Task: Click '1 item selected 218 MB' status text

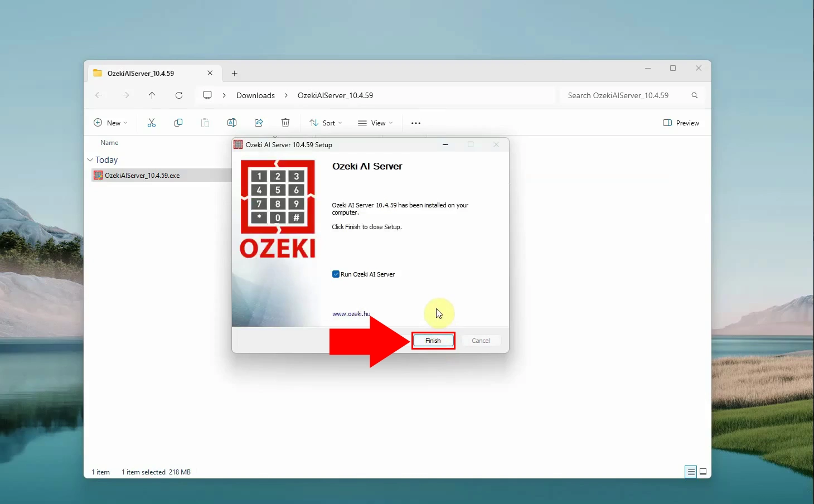Action: point(156,472)
